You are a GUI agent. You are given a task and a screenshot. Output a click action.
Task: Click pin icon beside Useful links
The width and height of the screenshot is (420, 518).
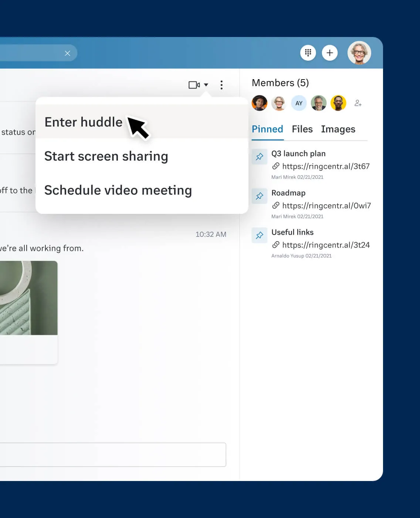click(260, 235)
